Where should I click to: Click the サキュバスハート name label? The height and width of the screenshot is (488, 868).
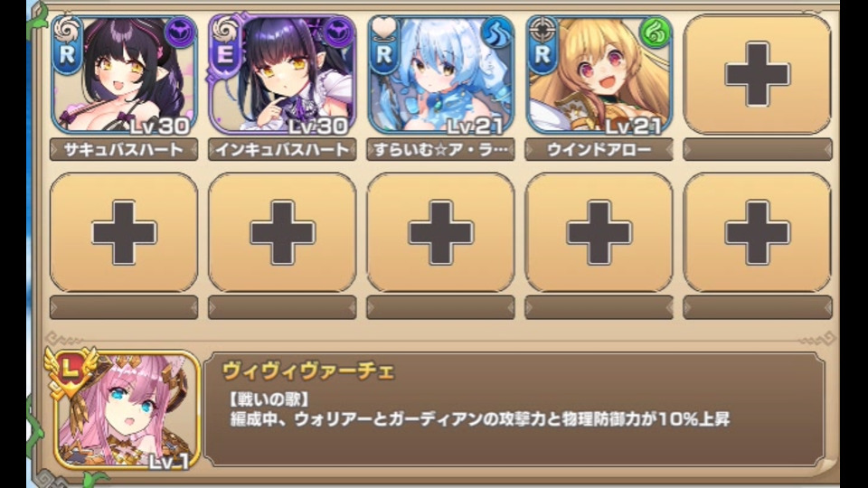point(124,150)
